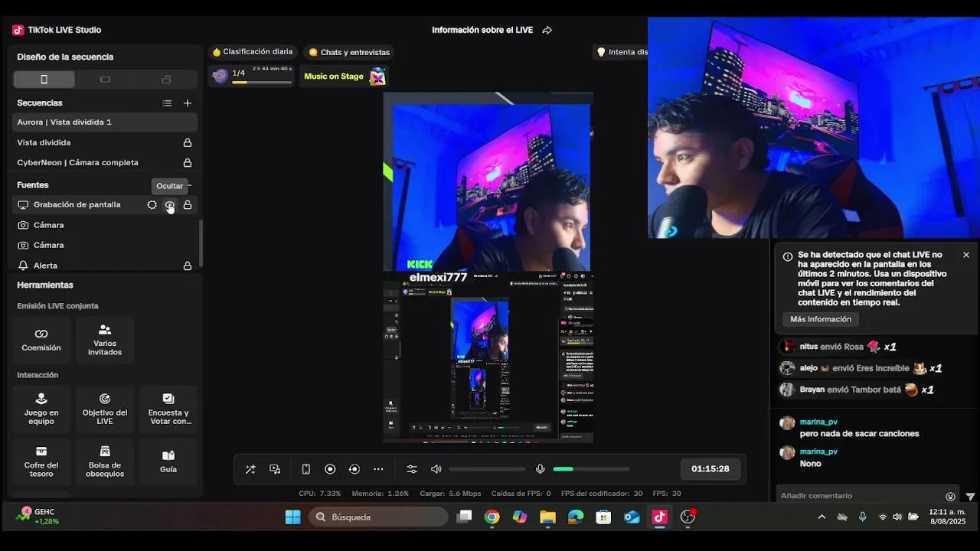This screenshot has width=980, height=551.
Task: Open Objetivo del LIVE tool
Action: [105, 409]
